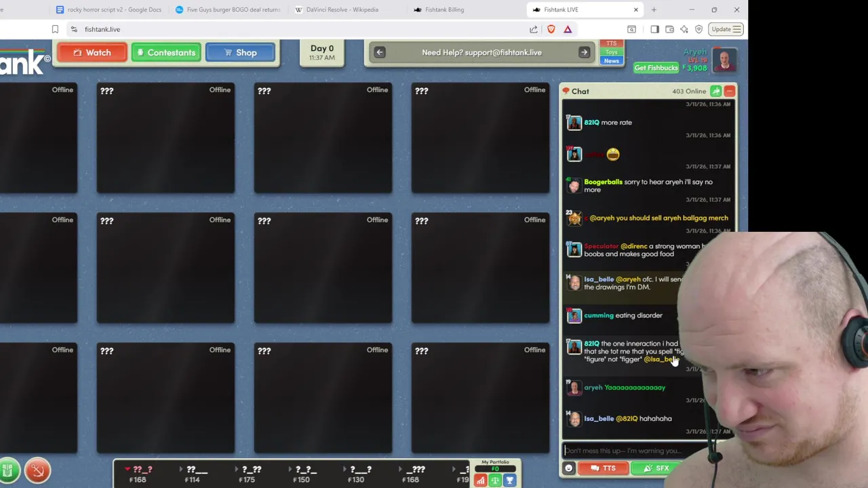Click the ₣3,908 fishbucks balance
Viewport: 868px width, 488px height.
(694, 68)
